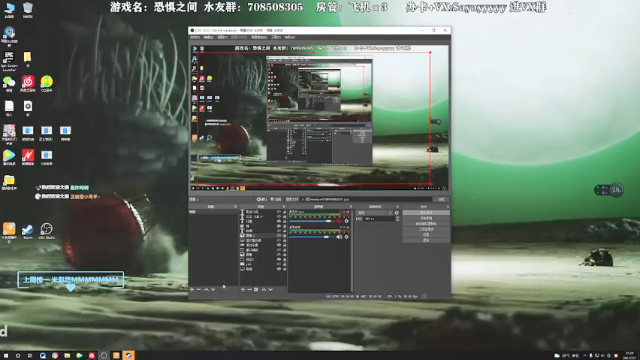Adjust the transition duration stepper arrows

(397, 219)
